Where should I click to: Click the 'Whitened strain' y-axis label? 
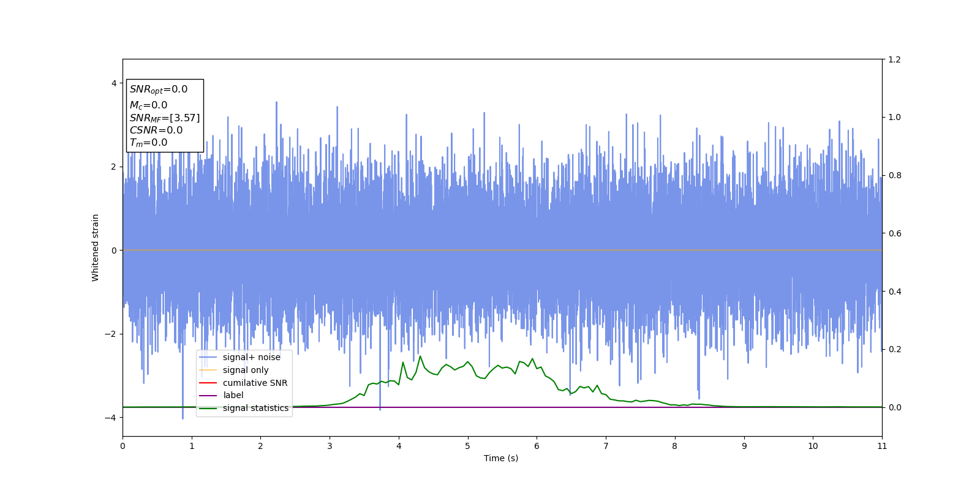click(x=96, y=247)
